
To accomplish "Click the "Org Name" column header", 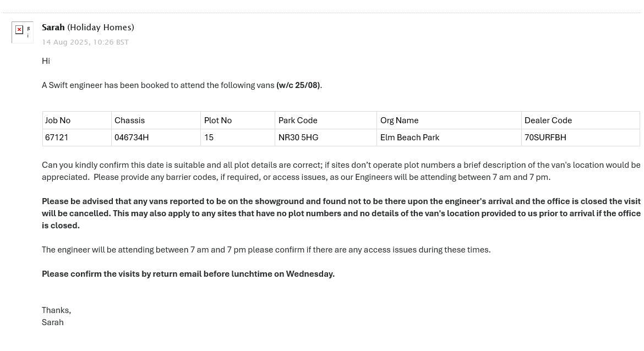I will [x=399, y=120].
